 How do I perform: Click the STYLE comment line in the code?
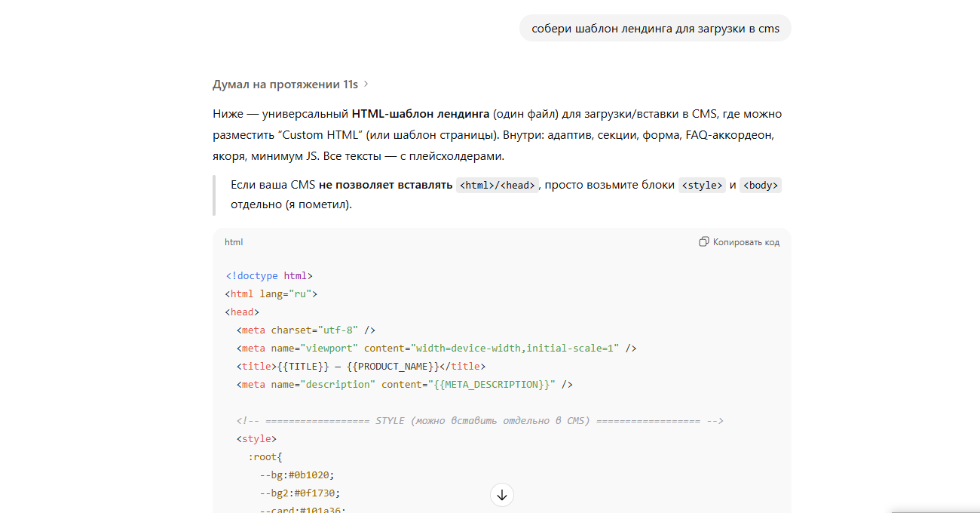click(x=479, y=421)
